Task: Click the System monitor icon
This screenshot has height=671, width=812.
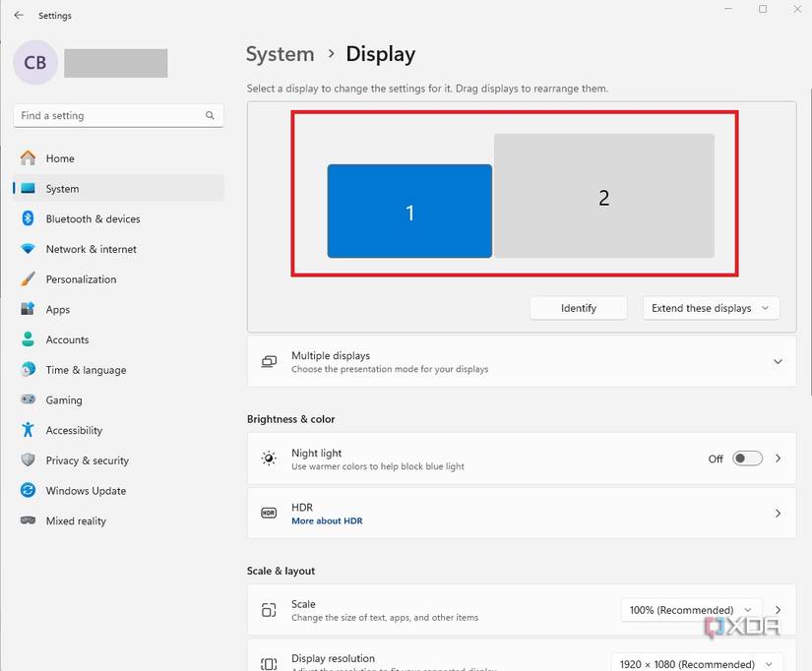Action: pos(28,188)
